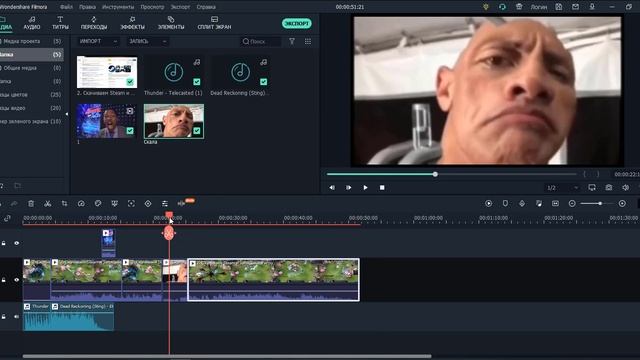Click the media library search field
This screenshot has width=640, height=360.
261,41
